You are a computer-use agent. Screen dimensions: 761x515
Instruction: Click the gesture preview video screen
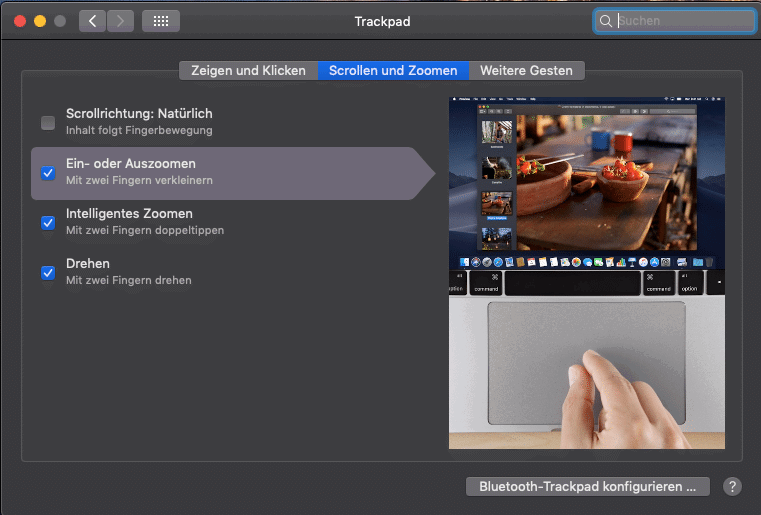pos(587,182)
